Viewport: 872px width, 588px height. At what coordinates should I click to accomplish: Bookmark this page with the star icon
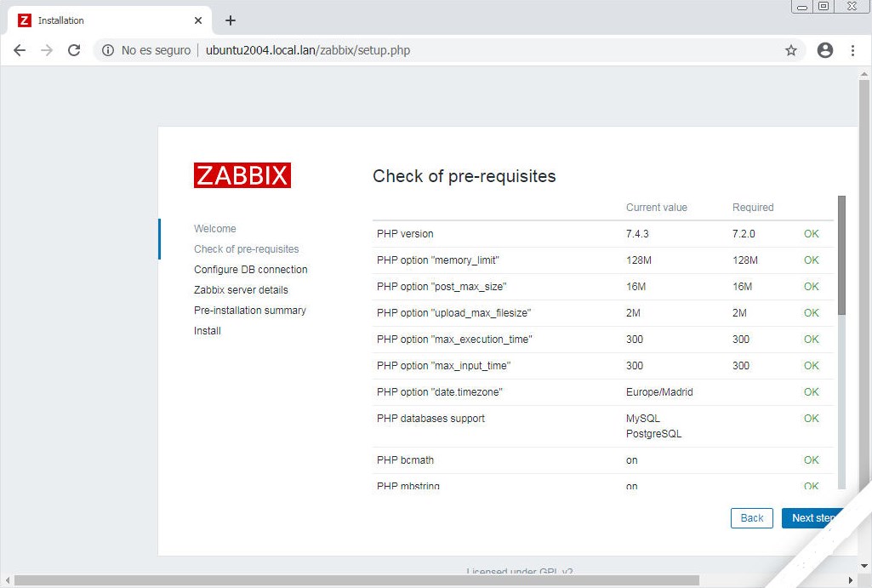click(x=791, y=50)
